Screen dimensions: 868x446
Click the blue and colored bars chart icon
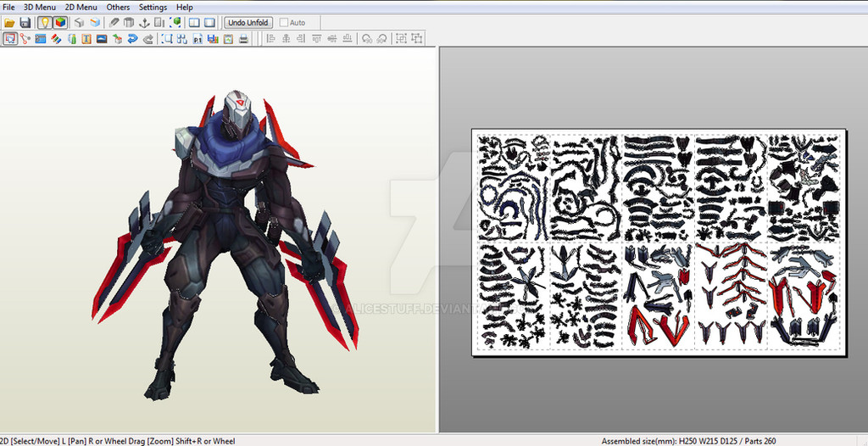pyautogui.click(x=213, y=39)
